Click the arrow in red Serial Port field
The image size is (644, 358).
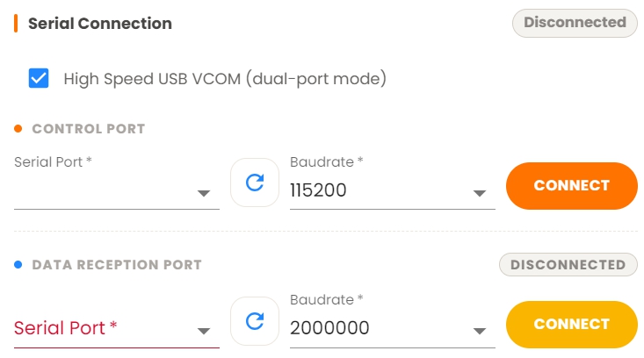pyautogui.click(x=204, y=331)
